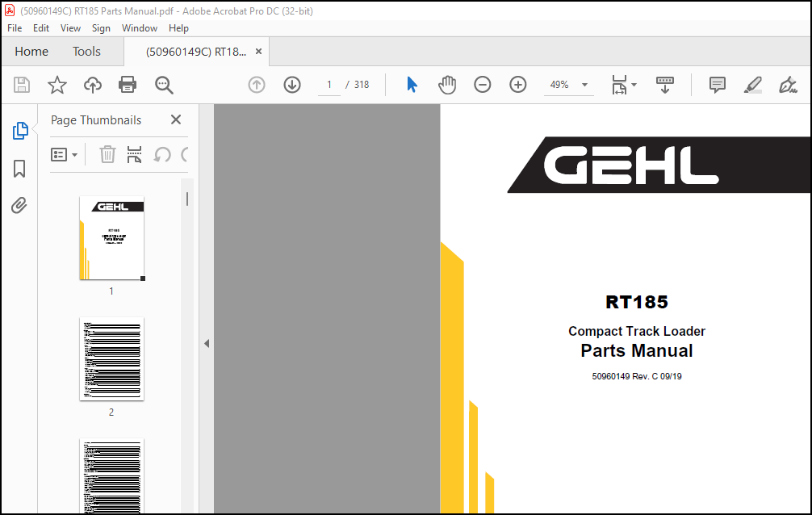
Task: Open the Bookmarks panel
Action: point(19,169)
